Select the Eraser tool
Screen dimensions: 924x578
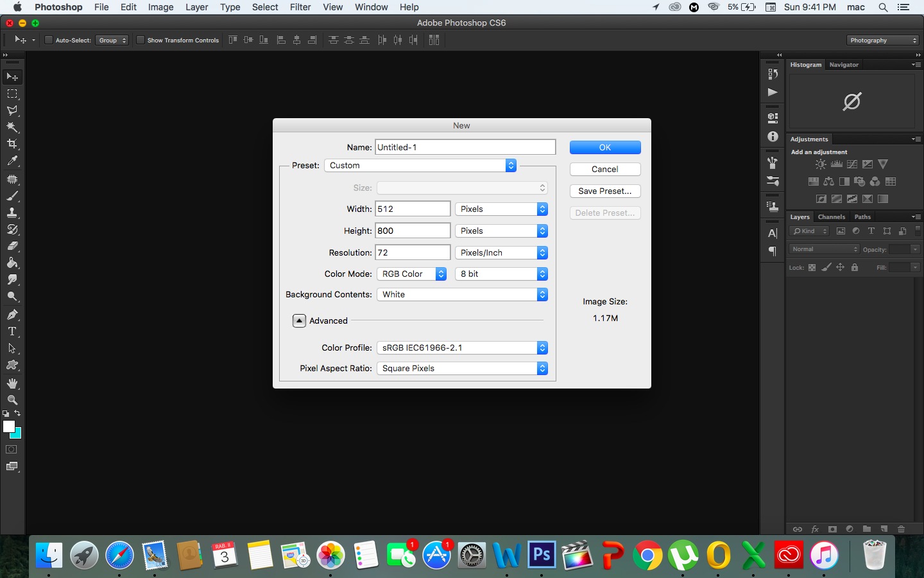[x=12, y=246]
